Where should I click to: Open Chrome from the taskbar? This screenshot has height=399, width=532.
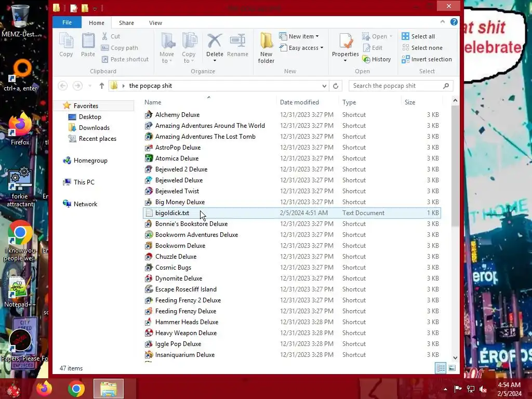76,389
